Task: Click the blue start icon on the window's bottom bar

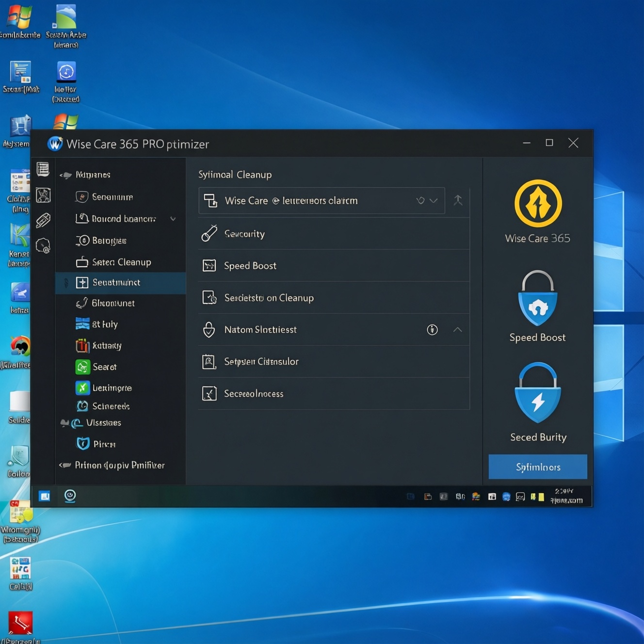Action: click(x=44, y=496)
